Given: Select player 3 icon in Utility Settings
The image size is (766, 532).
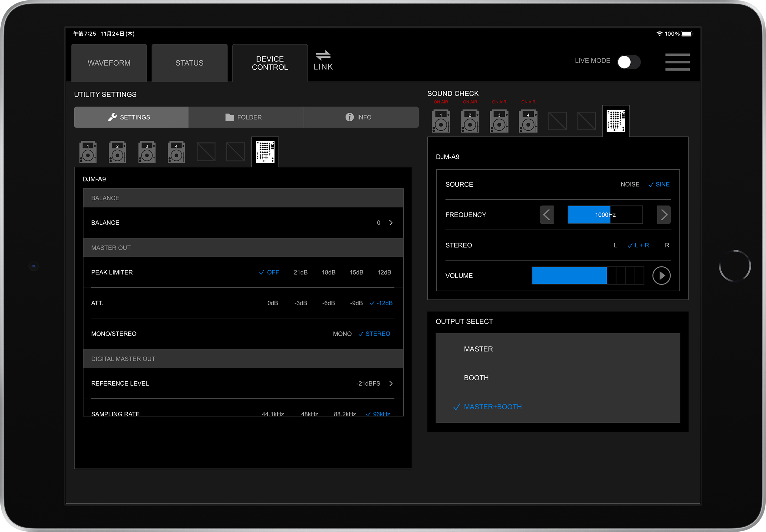Looking at the screenshot, I should point(147,152).
